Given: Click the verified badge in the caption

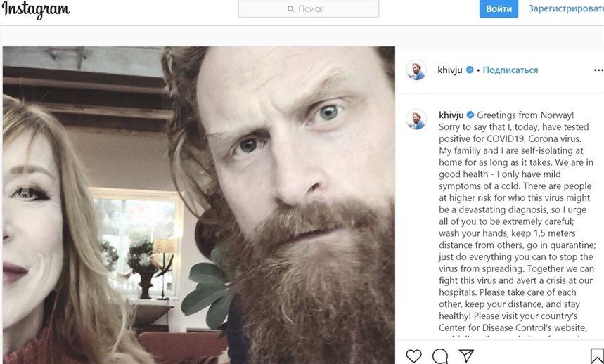Looking at the screenshot, I should [470, 115].
